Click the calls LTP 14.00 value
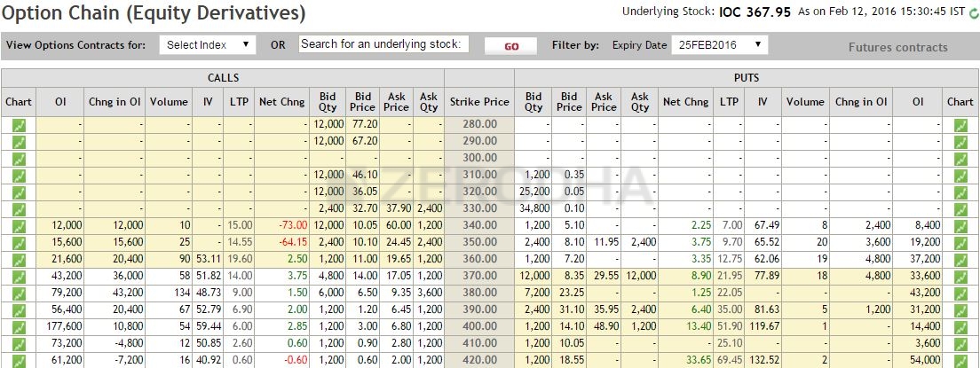This screenshot has width=980, height=368. 239,277
